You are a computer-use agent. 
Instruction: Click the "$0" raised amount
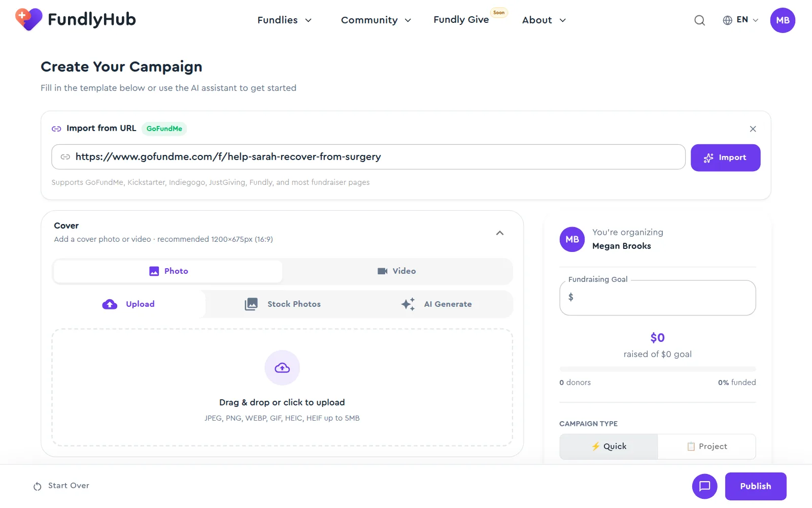(657, 338)
